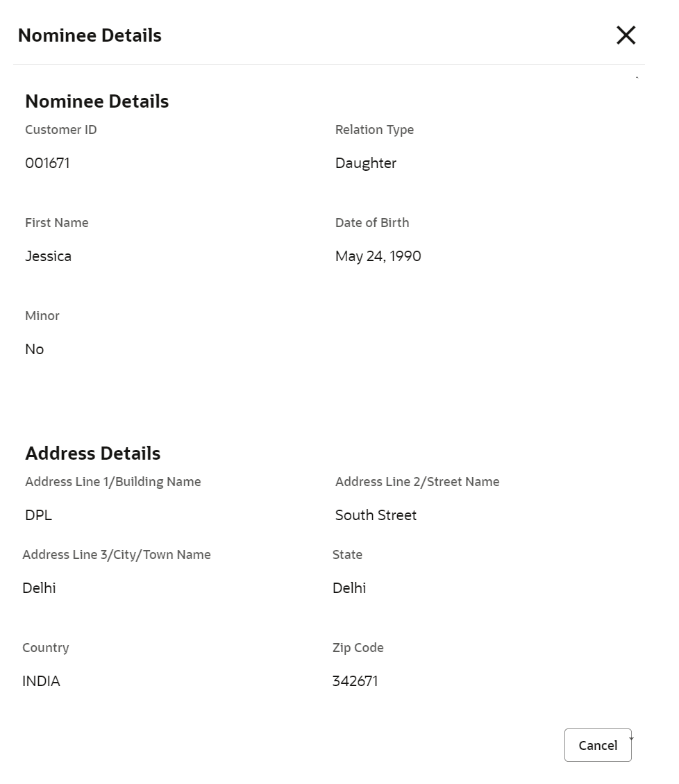The image size is (679, 784).
Task: Click the Address Line 2/Street Name label
Action: 417,482
